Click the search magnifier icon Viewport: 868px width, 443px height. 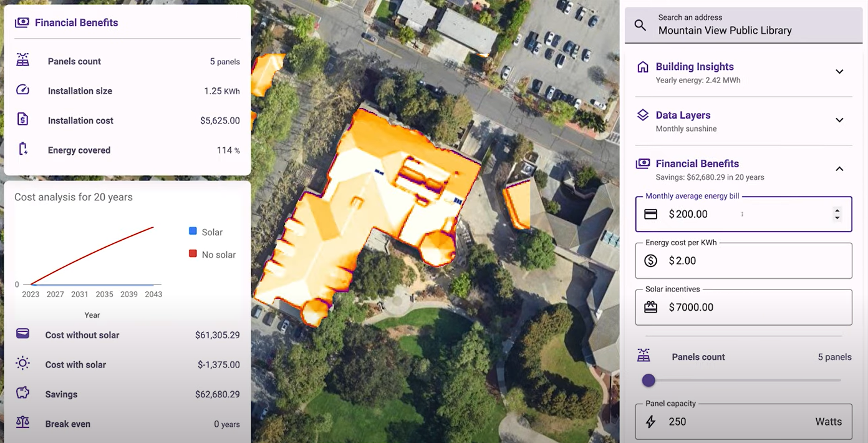(640, 25)
